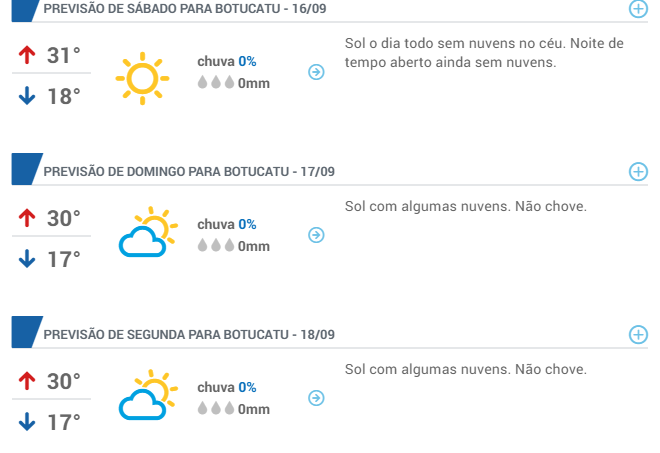Click the 0mm rainfall amount for Sunday
Viewport: 660px width, 453px height.
click(x=254, y=246)
